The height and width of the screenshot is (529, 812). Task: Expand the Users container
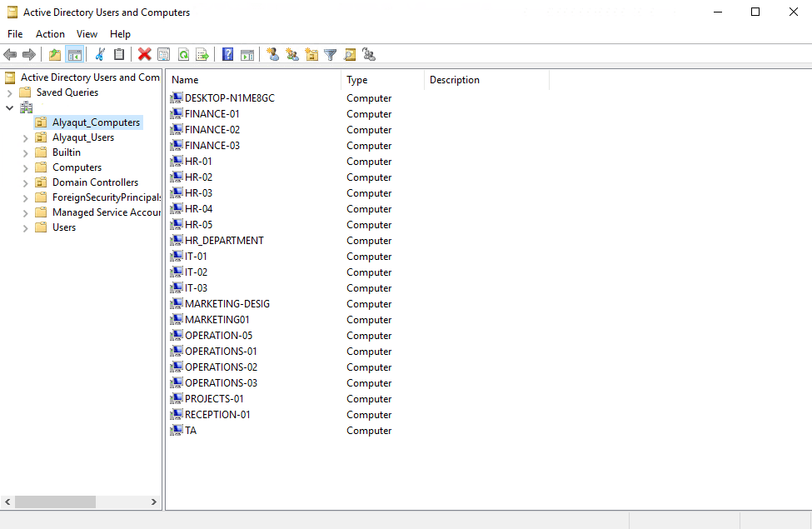point(25,228)
